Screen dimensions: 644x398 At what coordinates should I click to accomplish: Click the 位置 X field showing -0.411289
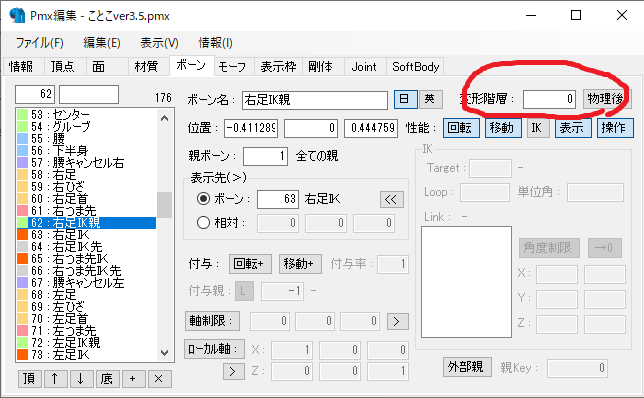[251, 128]
